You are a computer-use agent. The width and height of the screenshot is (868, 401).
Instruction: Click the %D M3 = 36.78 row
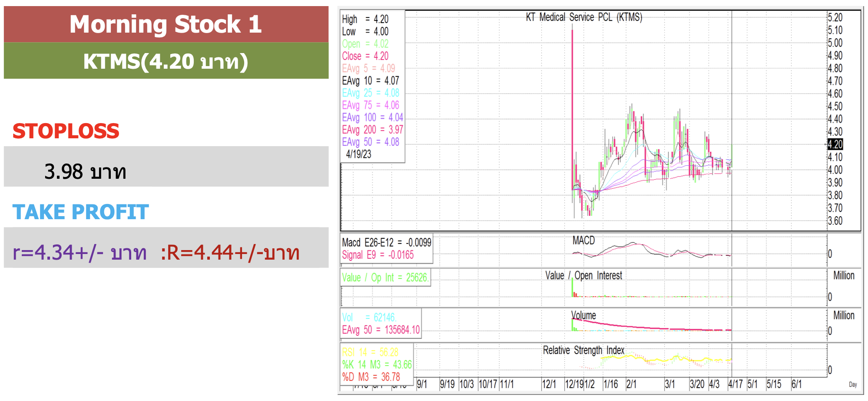371,377
